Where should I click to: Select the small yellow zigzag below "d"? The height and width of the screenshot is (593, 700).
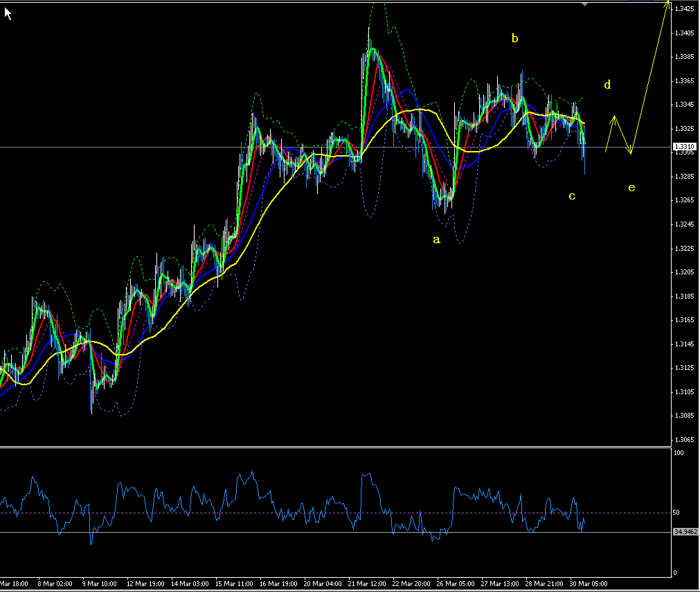pos(609,132)
